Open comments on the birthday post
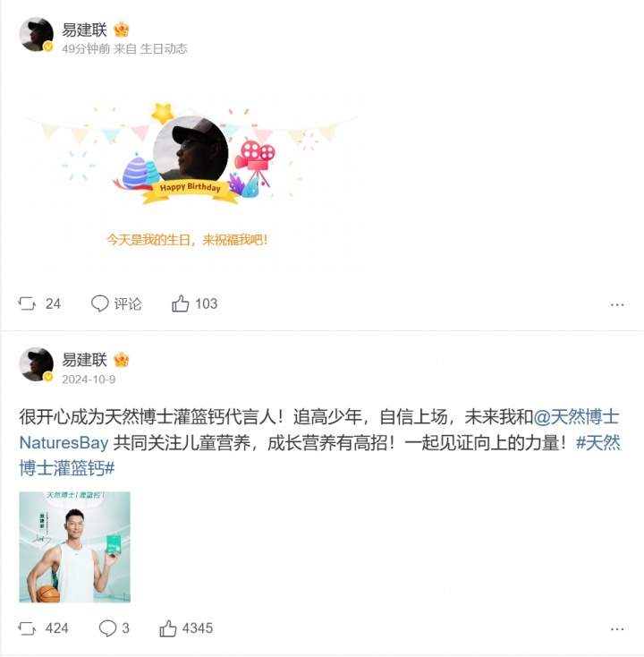This screenshot has width=644, height=657. click(116, 303)
